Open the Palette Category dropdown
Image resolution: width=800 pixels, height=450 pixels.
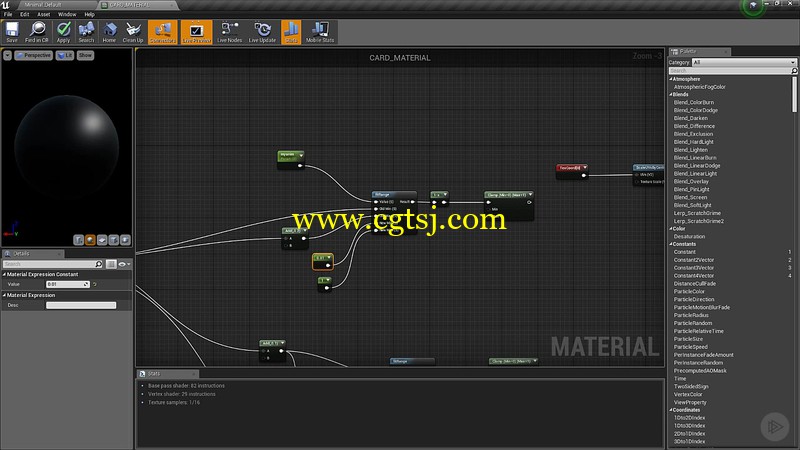(x=744, y=62)
